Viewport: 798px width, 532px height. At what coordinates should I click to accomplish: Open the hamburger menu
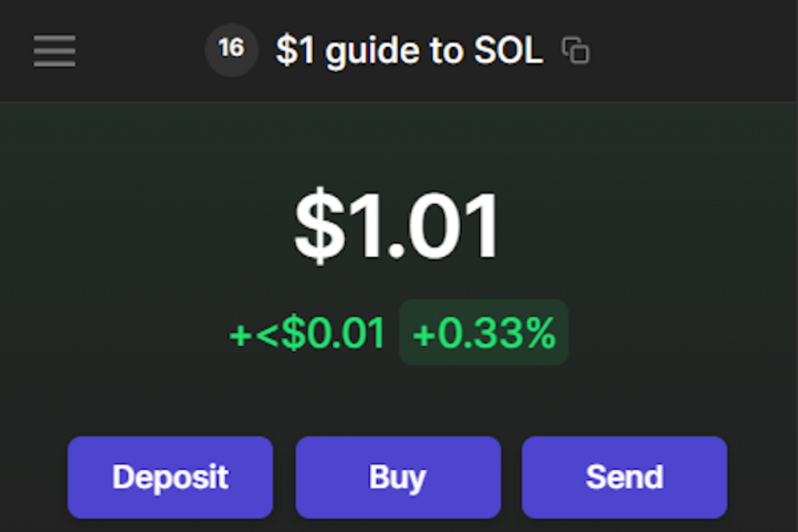tap(54, 51)
